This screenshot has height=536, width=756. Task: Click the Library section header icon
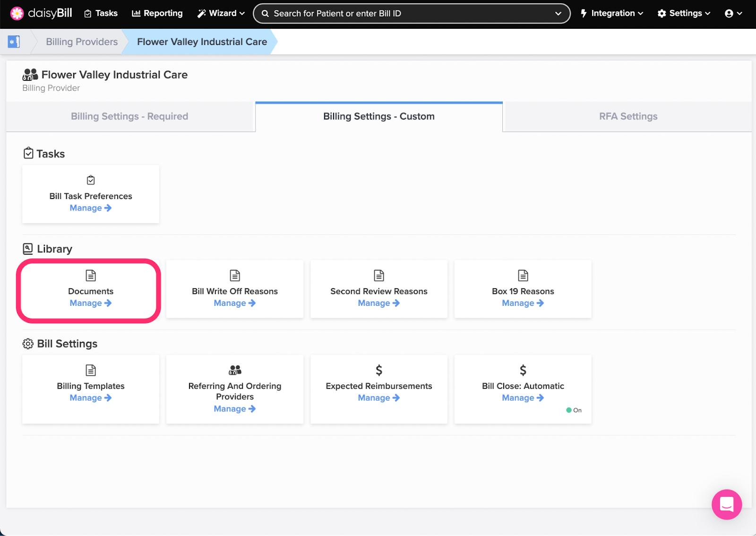pyautogui.click(x=28, y=249)
